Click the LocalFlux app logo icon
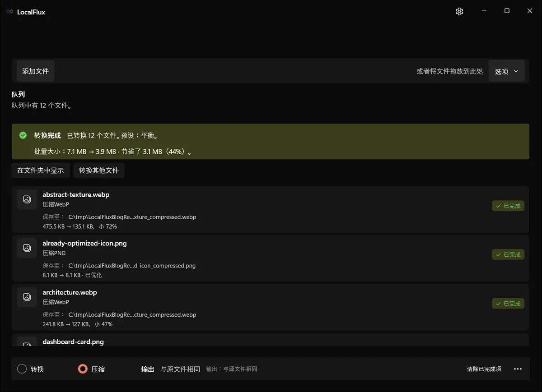 click(9, 12)
